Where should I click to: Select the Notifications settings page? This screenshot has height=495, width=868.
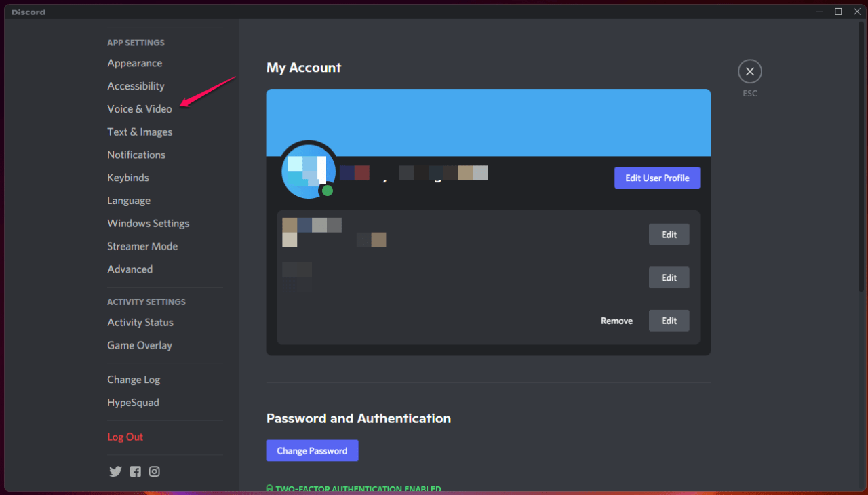tap(136, 155)
